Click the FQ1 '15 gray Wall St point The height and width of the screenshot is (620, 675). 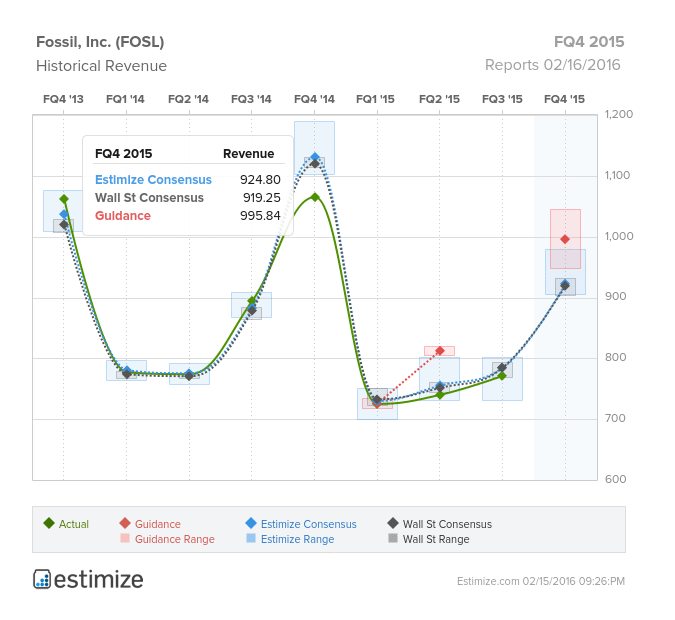click(x=377, y=400)
